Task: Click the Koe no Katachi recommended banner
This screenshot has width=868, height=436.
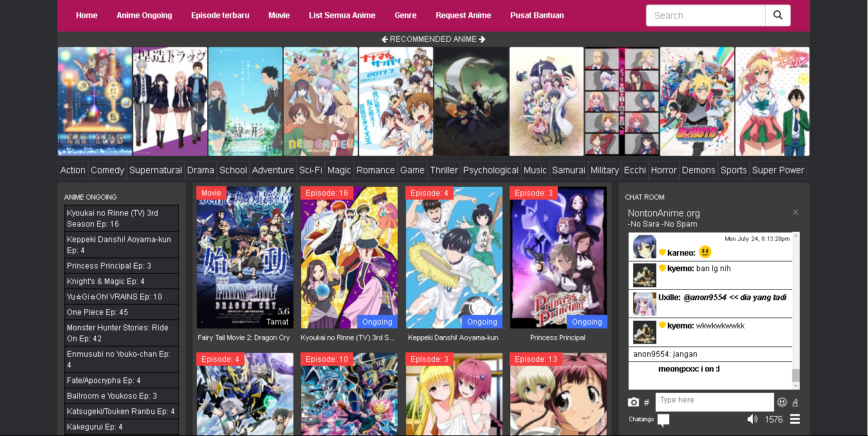Action: 245,101
